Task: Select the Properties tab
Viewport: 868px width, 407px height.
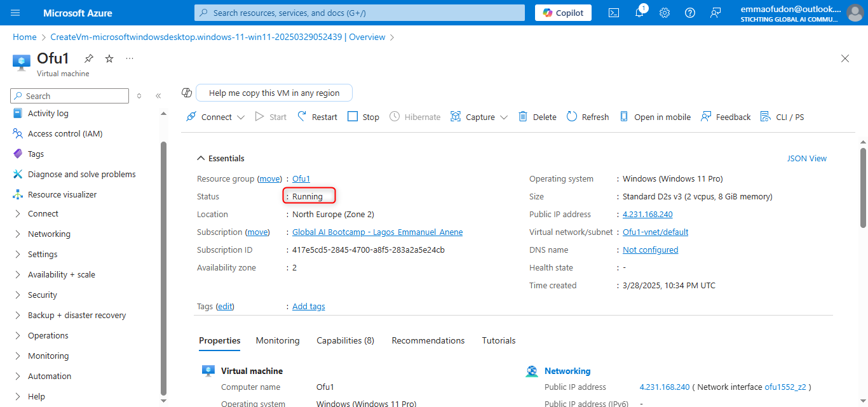Action: (x=220, y=341)
